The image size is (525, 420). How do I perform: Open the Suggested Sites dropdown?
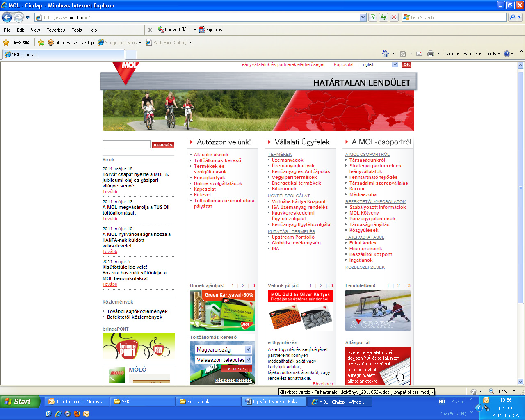[x=140, y=43]
